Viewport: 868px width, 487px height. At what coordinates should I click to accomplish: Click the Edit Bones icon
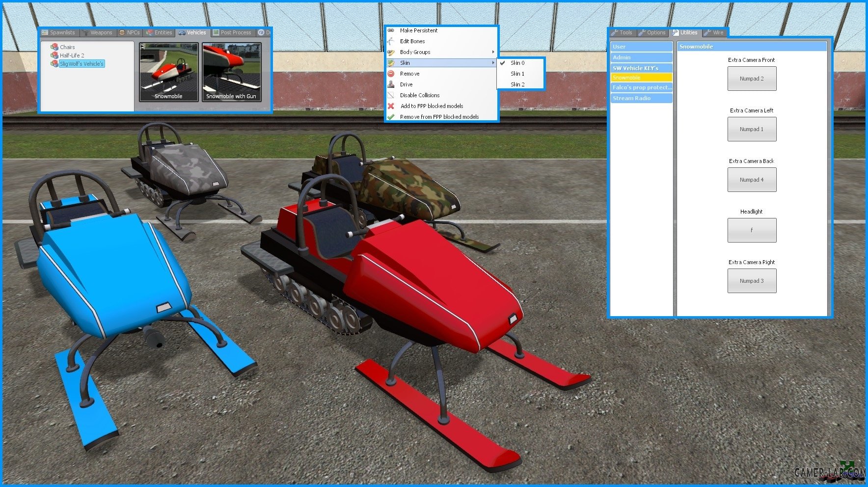pyautogui.click(x=391, y=41)
